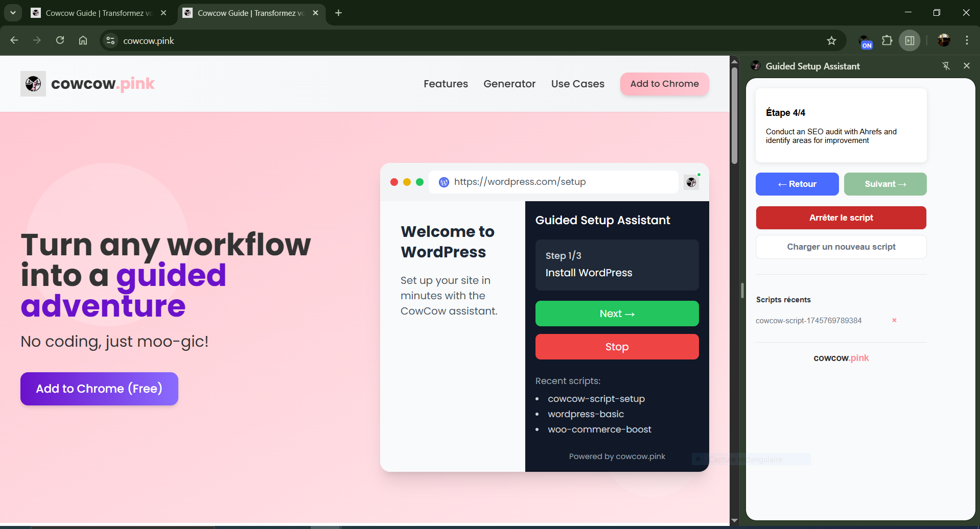Expand the tab search dropdown arrow
The height and width of the screenshot is (529, 980).
tap(13, 13)
